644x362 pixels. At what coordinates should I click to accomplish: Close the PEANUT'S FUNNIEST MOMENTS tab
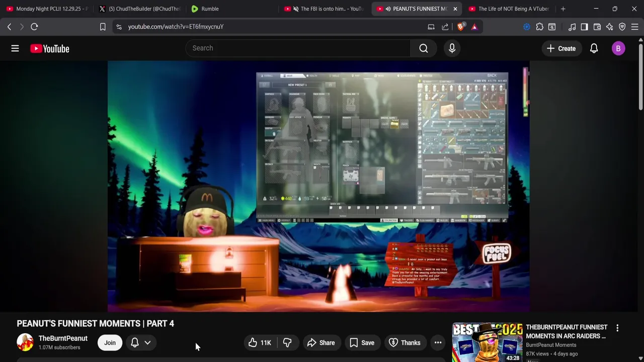click(455, 9)
